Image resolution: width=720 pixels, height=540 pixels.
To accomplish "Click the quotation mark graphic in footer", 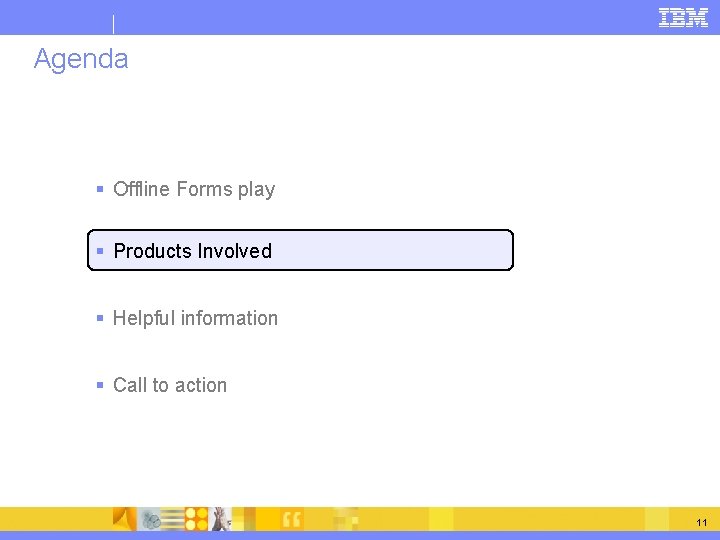I will click(x=292, y=520).
